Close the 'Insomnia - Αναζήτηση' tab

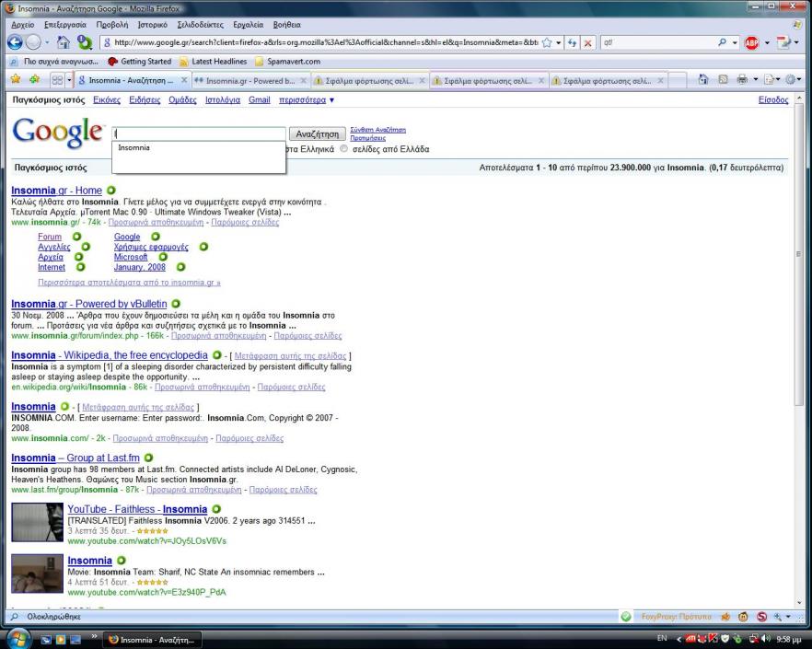[x=184, y=81]
